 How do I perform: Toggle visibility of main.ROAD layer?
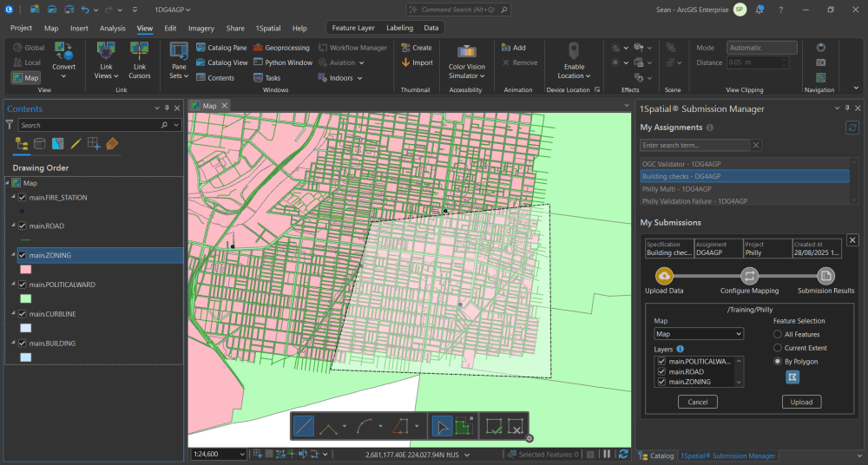(x=23, y=226)
